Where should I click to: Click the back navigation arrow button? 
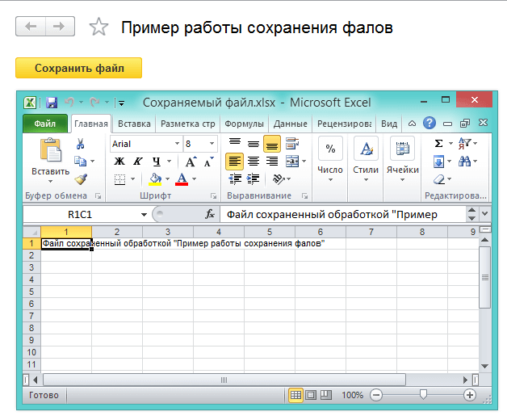(31, 26)
